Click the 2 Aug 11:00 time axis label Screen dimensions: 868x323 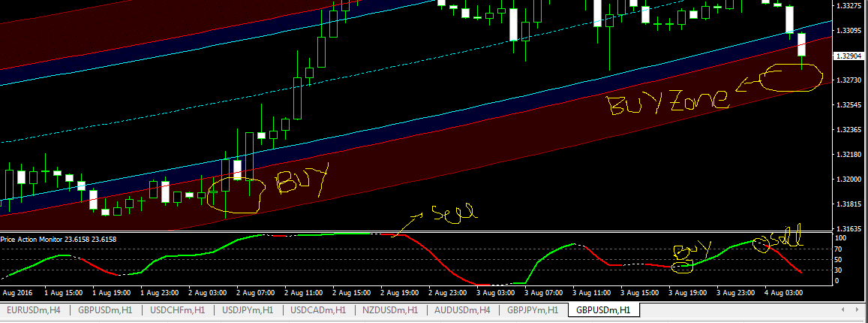pos(304,292)
